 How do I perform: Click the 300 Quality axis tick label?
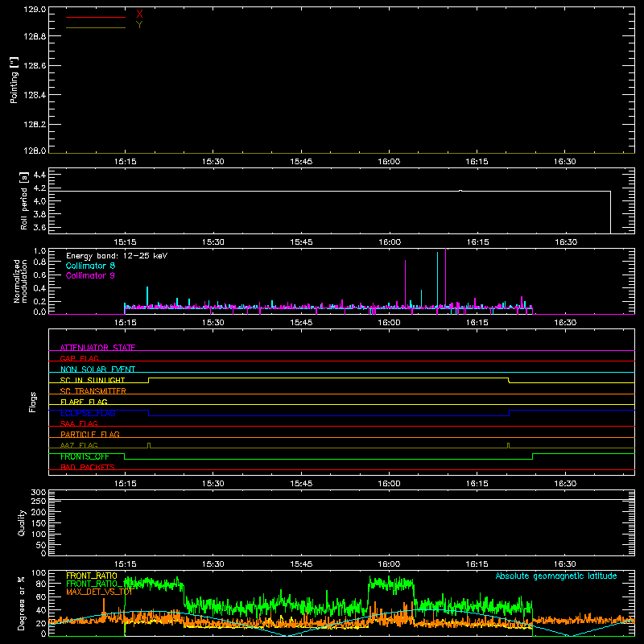coord(39,492)
